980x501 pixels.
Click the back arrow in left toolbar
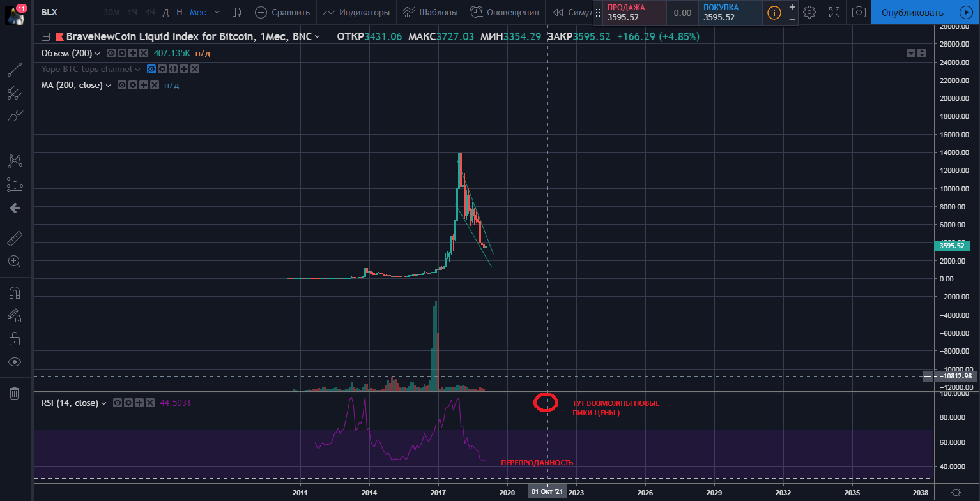pyautogui.click(x=15, y=208)
